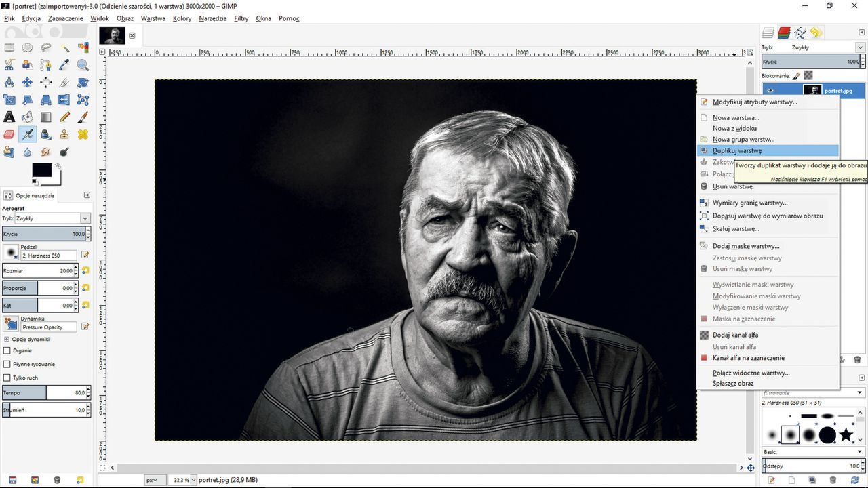Select the Free Select lasso tool
The image size is (868, 488).
pos(45,47)
